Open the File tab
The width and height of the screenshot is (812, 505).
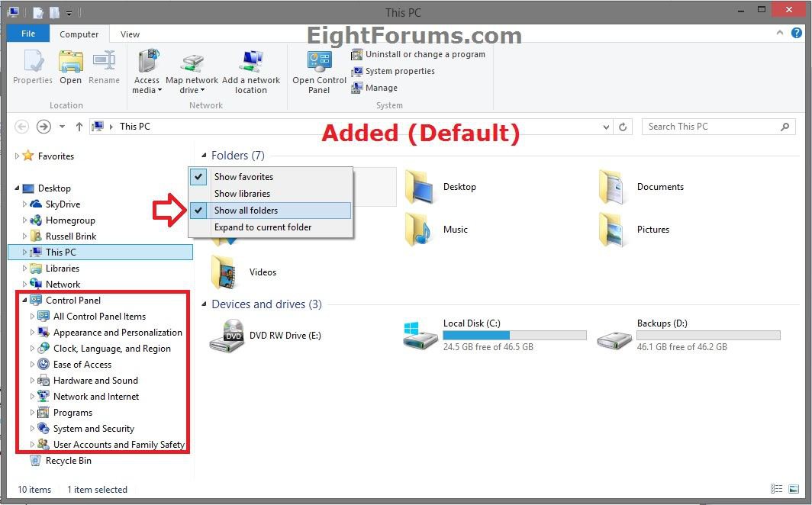[x=28, y=34]
